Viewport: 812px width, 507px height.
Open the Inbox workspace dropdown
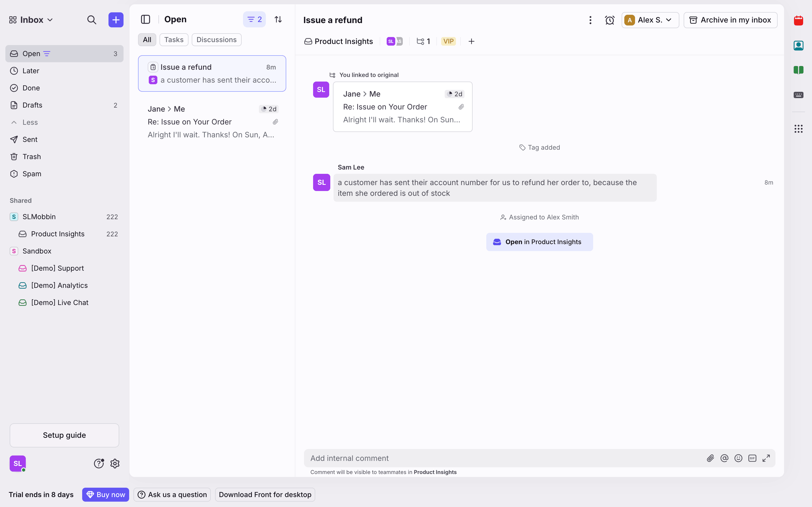pos(31,20)
